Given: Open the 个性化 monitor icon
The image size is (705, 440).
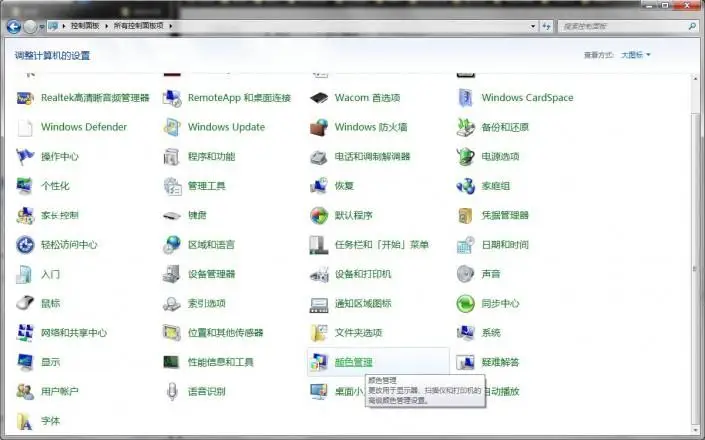Looking at the screenshot, I should 25,186.
